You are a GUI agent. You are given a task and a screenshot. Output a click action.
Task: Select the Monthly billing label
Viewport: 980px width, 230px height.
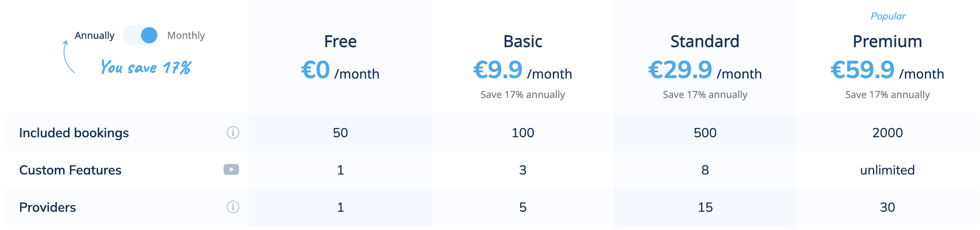[x=186, y=36]
